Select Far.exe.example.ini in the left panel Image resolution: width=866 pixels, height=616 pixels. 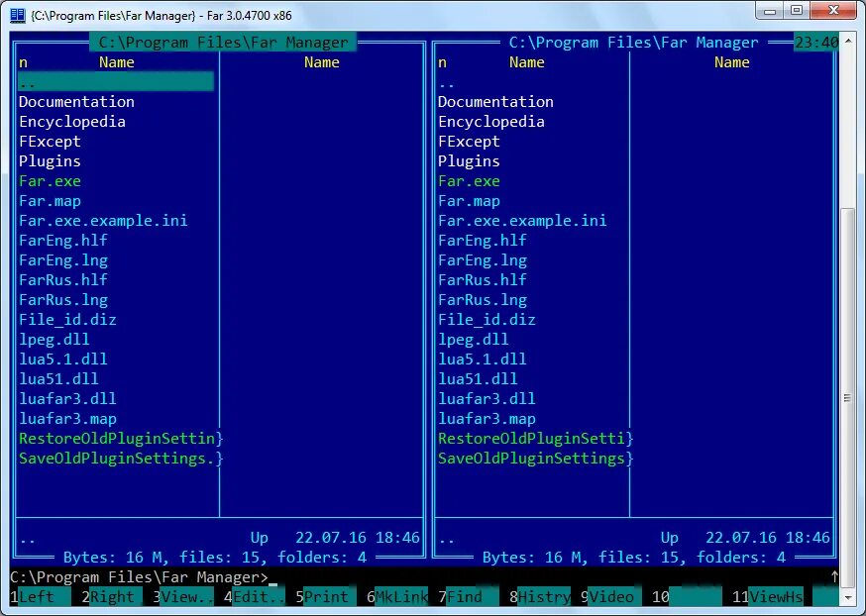click(103, 221)
